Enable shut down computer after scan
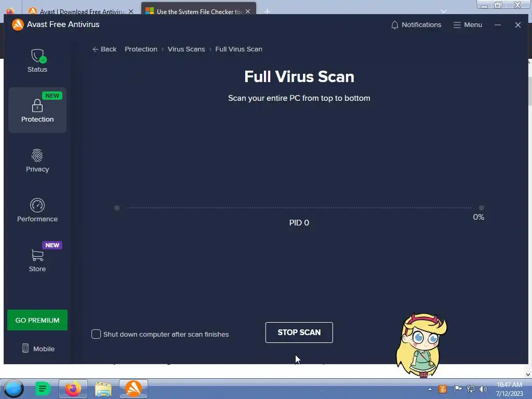532x399 pixels. [x=96, y=334]
